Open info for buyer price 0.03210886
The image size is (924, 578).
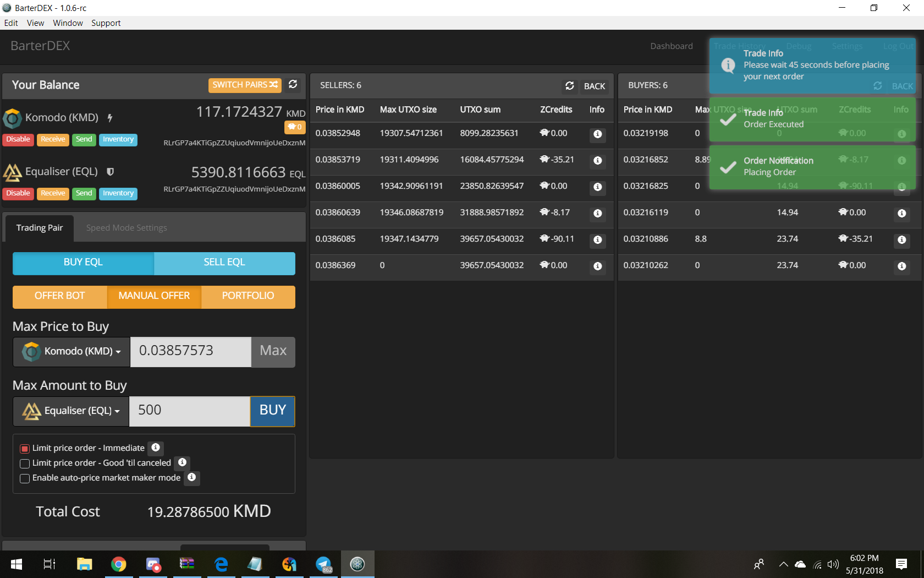902,240
